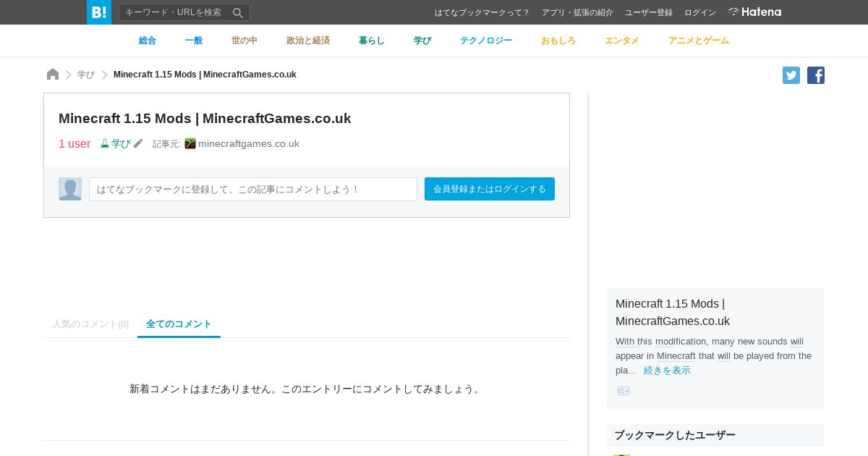The width and height of the screenshot is (868, 456).
Task: Click the comment input field
Action: (253, 189)
